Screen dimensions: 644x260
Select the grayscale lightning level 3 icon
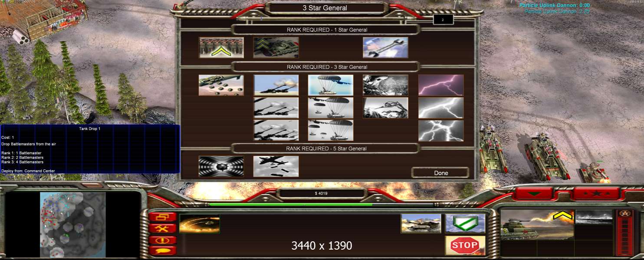(441, 130)
